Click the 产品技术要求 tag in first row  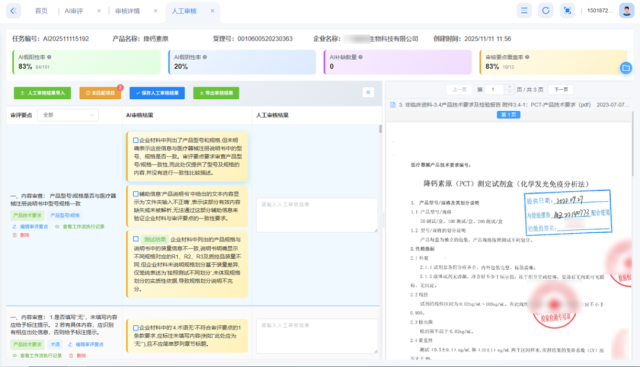pos(27,215)
